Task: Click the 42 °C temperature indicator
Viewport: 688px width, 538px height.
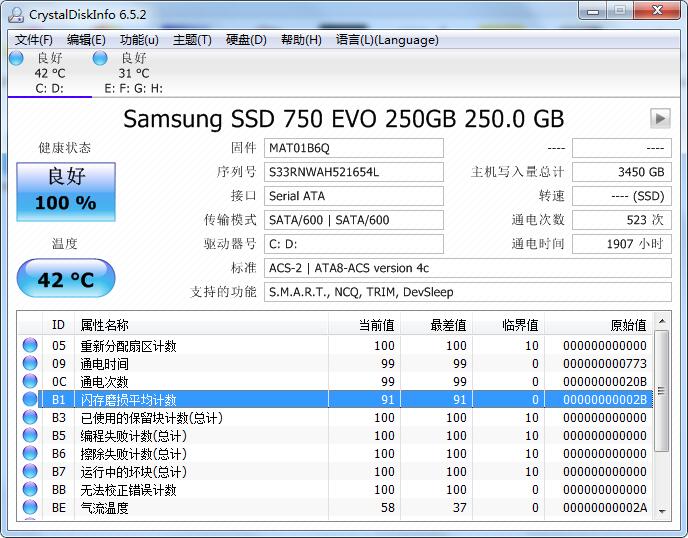Action: coord(66,278)
